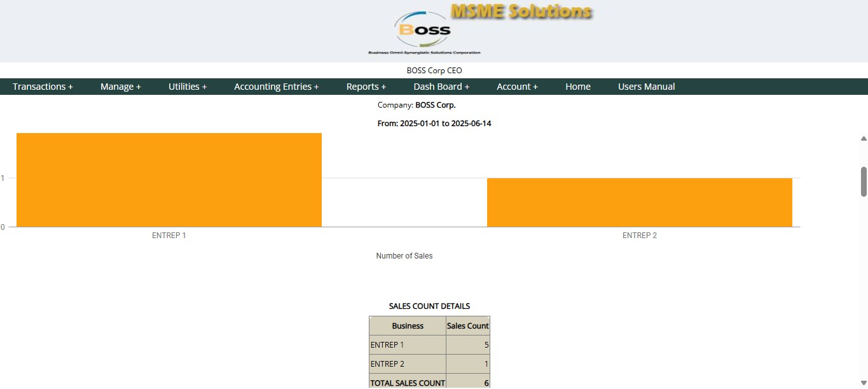The width and height of the screenshot is (868, 389).
Task: Click the Business column header
Action: click(408, 326)
